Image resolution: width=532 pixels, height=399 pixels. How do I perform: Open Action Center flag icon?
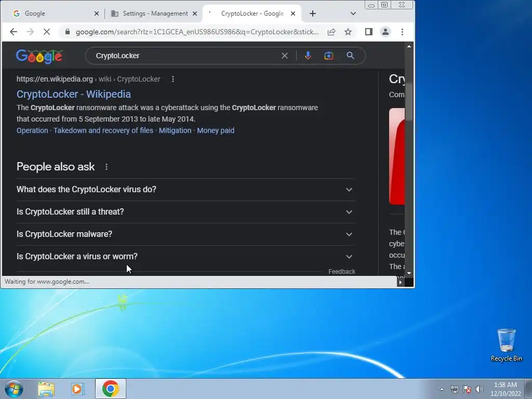pyautogui.click(x=467, y=389)
